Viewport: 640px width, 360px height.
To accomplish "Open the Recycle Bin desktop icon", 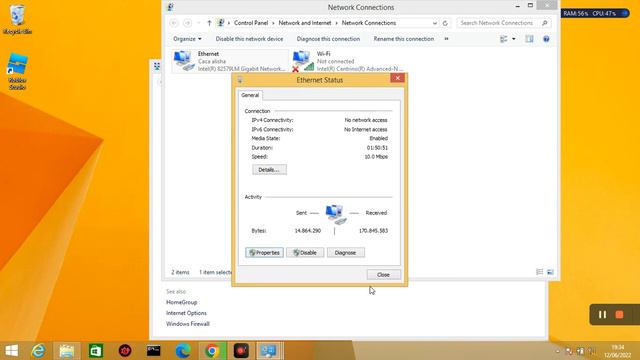I will [x=17, y=20].
